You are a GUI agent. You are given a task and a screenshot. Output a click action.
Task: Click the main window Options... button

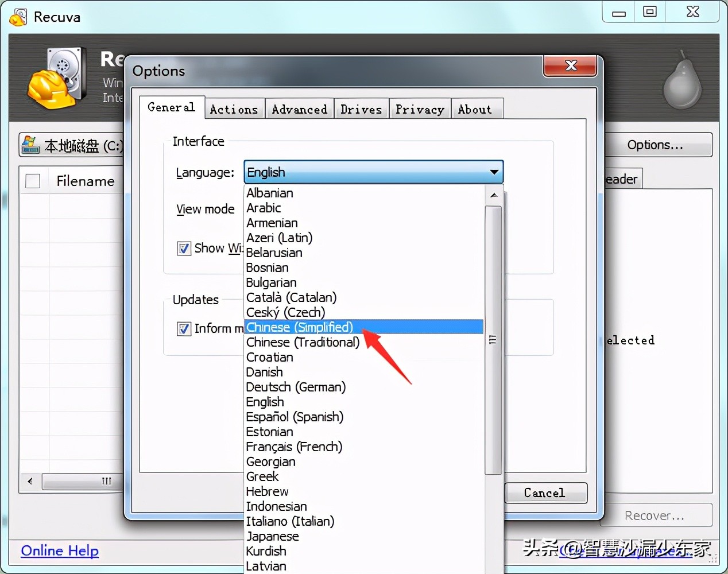coord(655,145)
